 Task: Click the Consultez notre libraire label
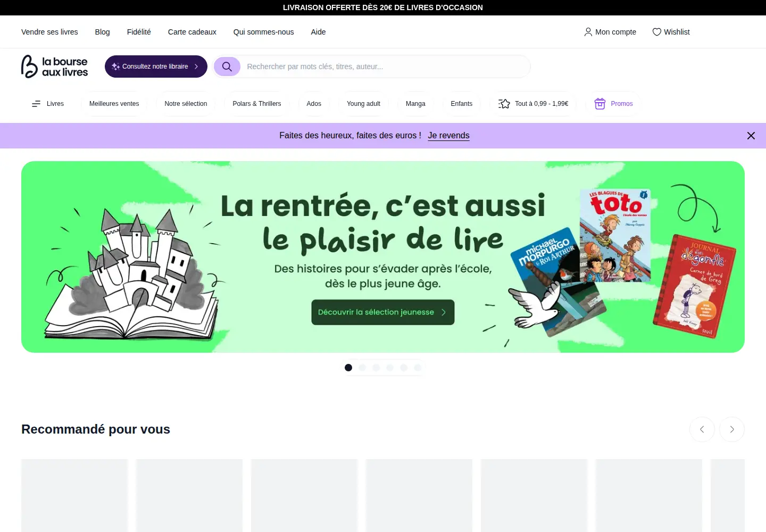click(x=155, y=66)
